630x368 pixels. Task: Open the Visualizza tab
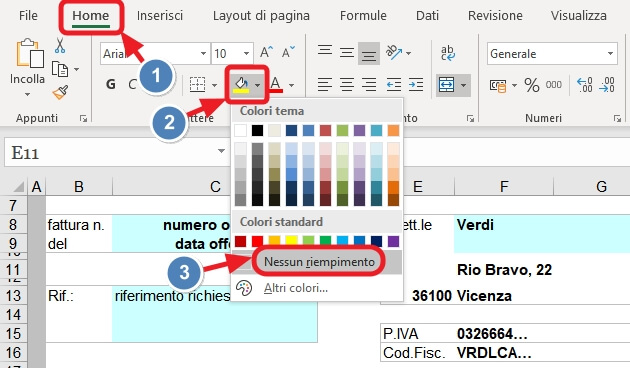pos(579,16)
